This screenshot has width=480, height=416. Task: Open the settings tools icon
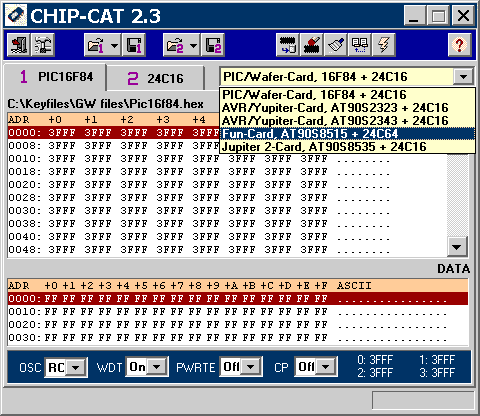point(43,45)
